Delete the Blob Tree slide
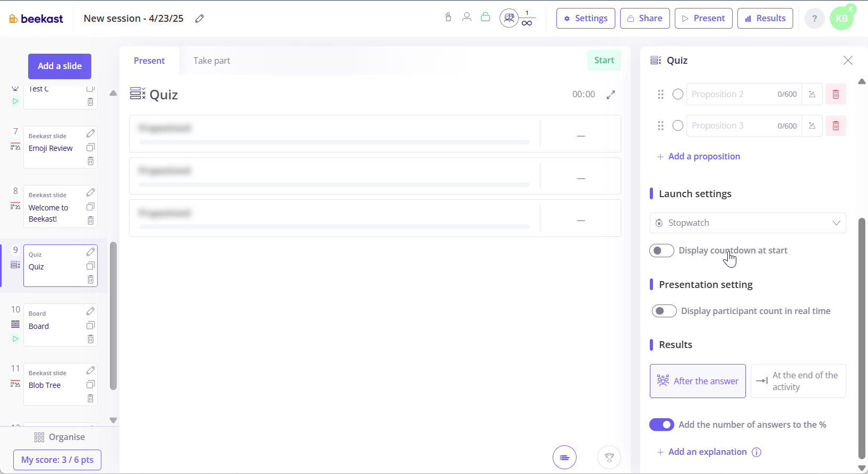The image size is (868, 474). point(91,399)
